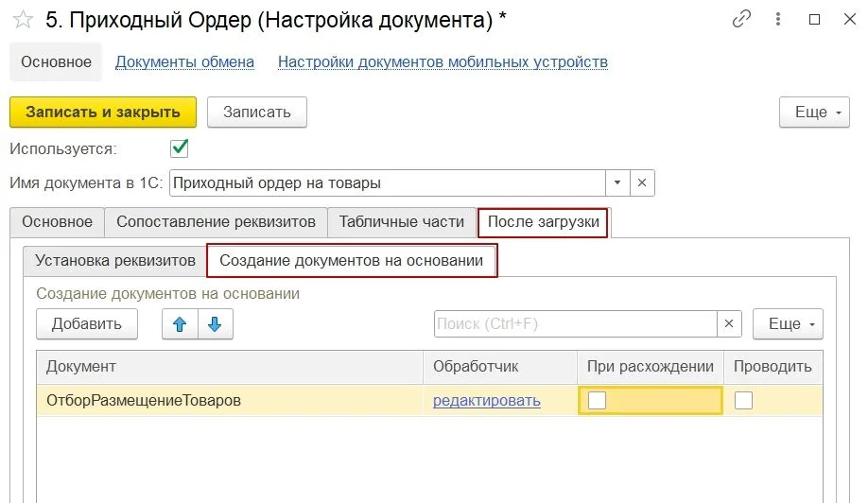Toggle the При расхождении checkbox
Screen dimensions: 868x503
[598, 400]
